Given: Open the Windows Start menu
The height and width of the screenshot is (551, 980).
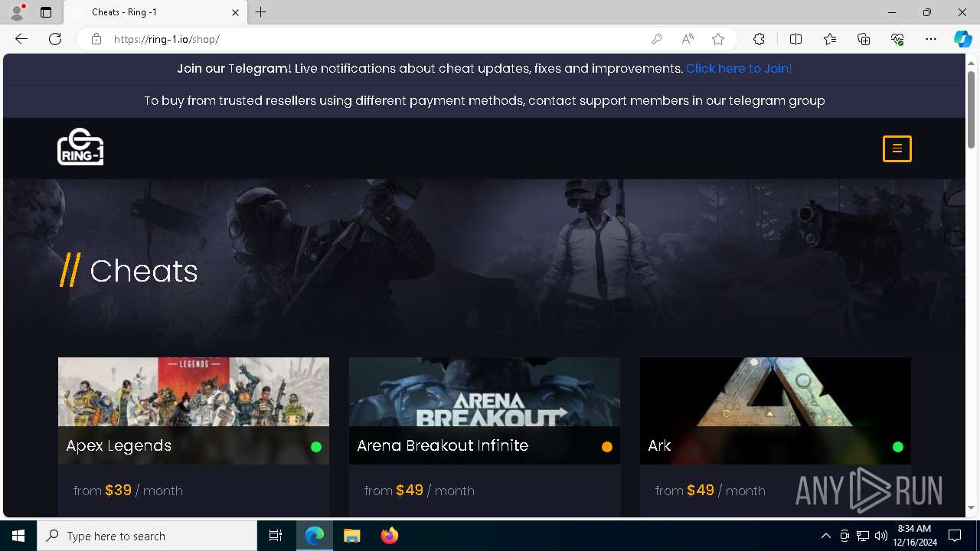Looking at the screenshot, I should pos(18,536).
